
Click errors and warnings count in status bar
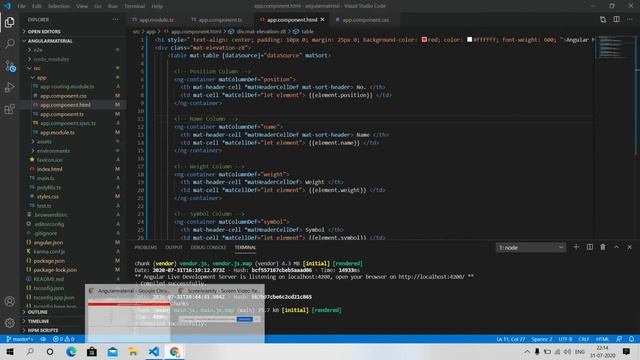[x=64, y=339]
